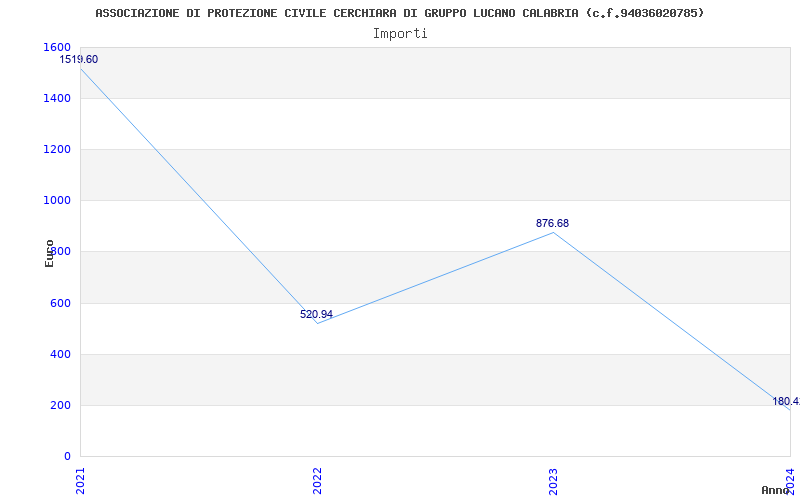Click the 520.94 data label
Viewport: 800px width, 500px height.
click(316, 314)
